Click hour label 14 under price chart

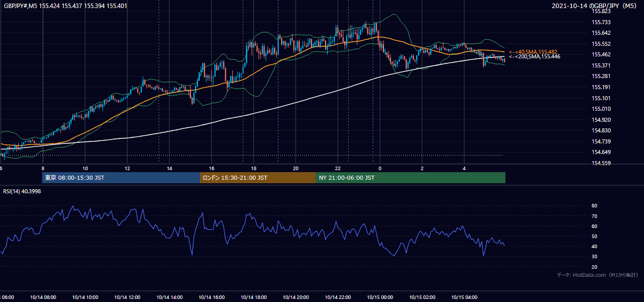[x=169, y=168]
